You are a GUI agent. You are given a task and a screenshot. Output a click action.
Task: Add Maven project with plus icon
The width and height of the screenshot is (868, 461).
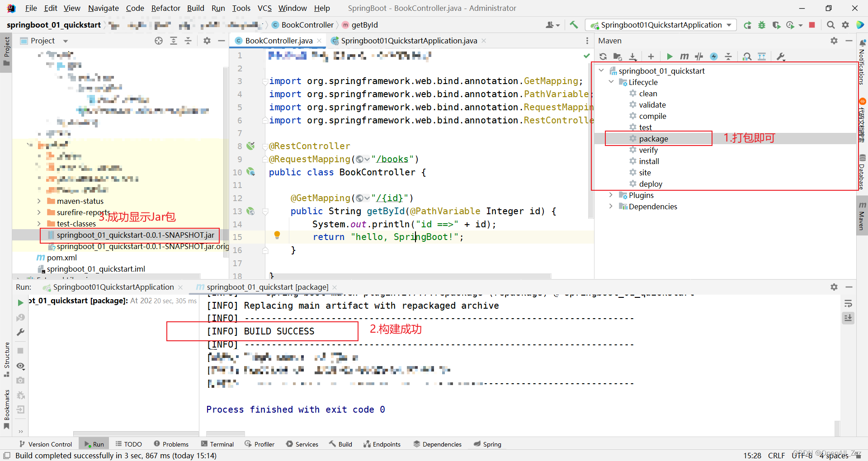(651, 56)
